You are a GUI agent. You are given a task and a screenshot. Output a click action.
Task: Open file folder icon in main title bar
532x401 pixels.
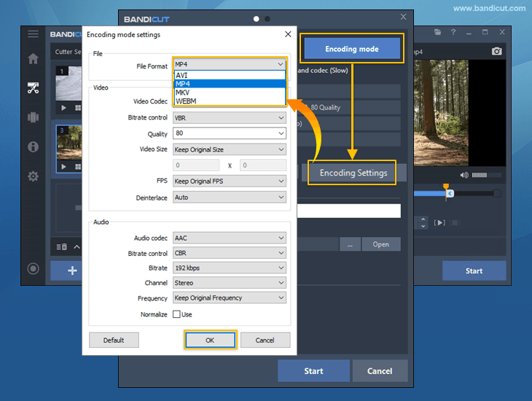(437, 32)
